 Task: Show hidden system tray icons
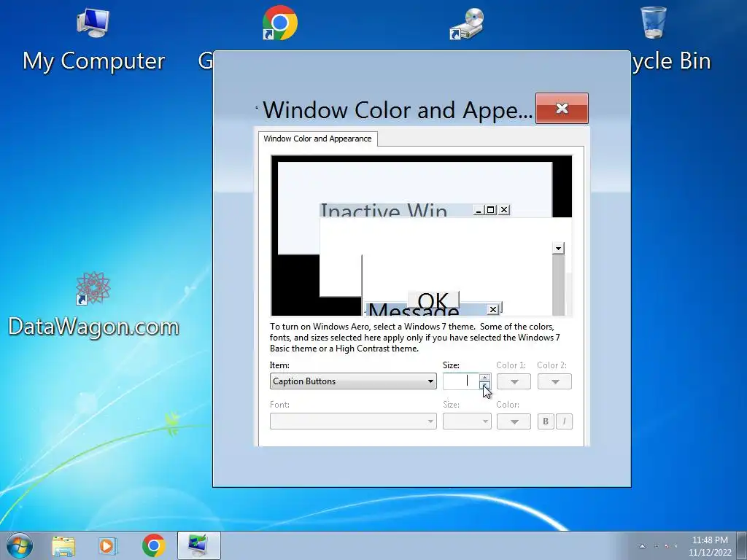[642, 546]
